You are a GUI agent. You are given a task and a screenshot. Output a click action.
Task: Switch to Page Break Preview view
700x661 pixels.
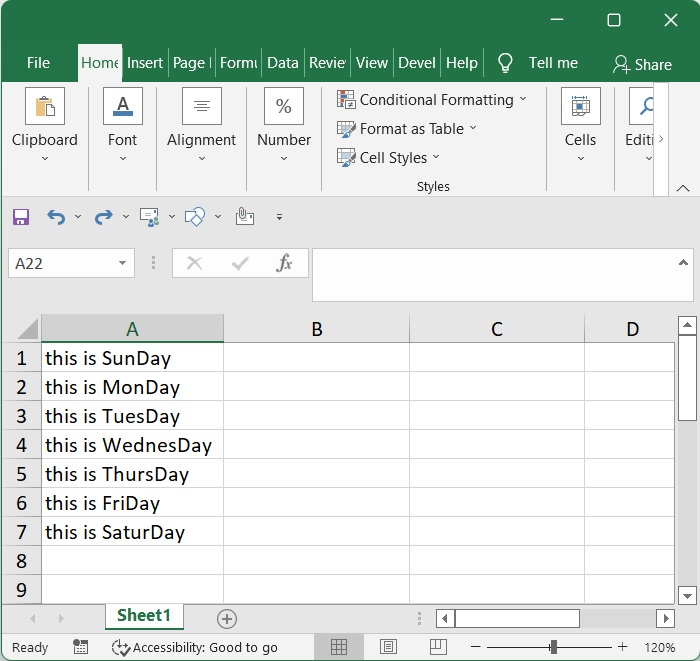pos(438,647)
